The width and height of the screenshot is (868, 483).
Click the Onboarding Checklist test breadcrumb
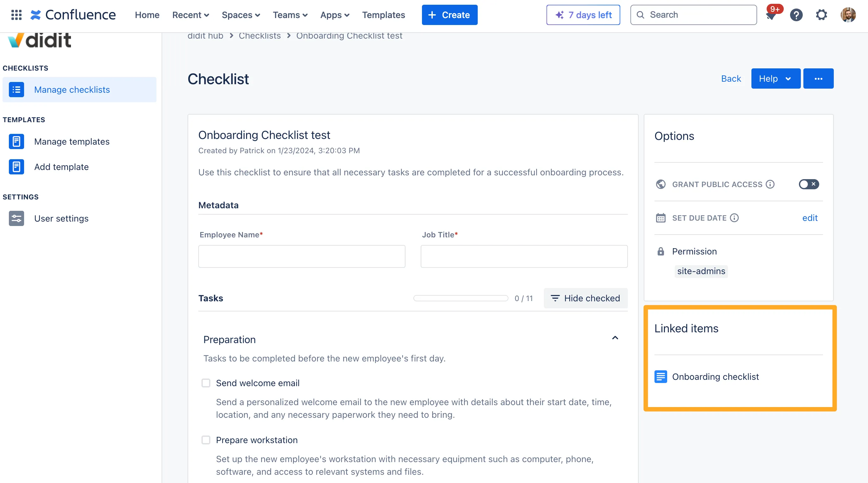coord(349,36)
